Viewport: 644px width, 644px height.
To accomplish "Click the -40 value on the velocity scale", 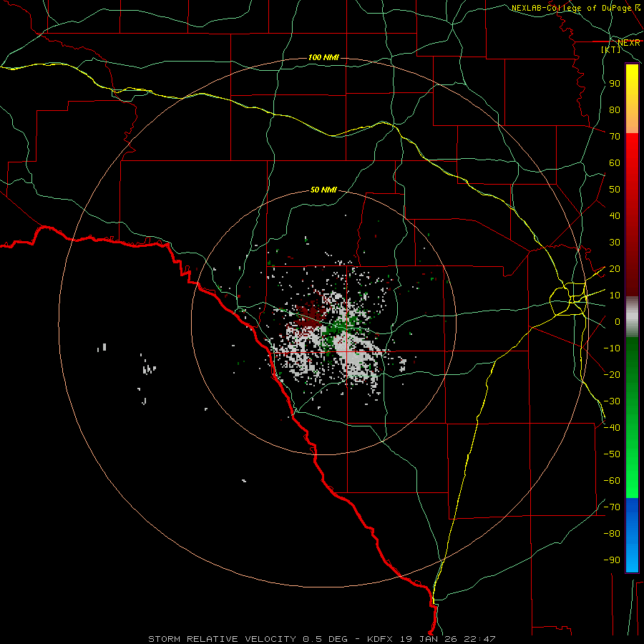I will (x=612, y=428).
